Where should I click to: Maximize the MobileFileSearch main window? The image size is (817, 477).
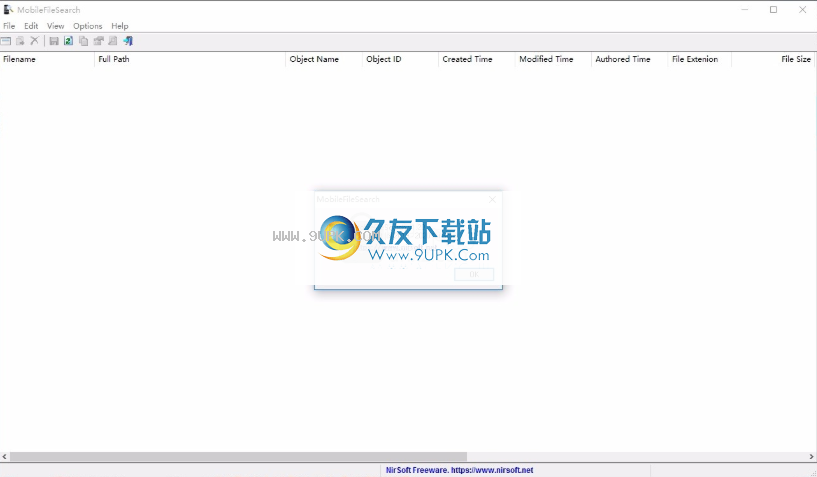click(773, 9)
